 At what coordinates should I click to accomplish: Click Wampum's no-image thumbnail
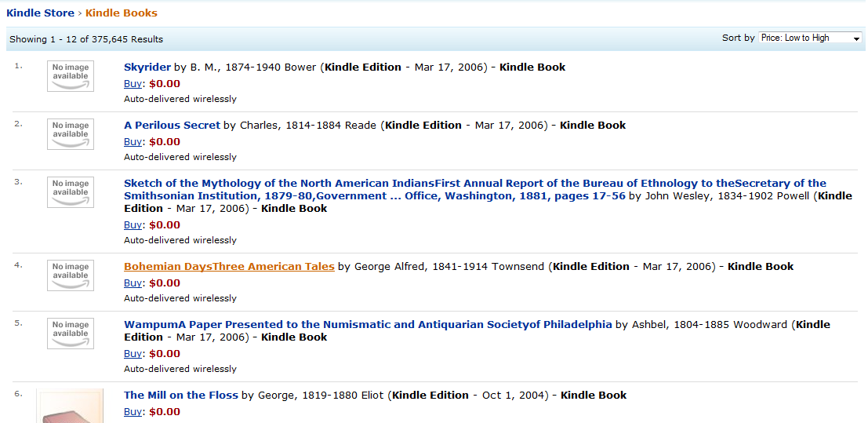(x=71, y=334)
